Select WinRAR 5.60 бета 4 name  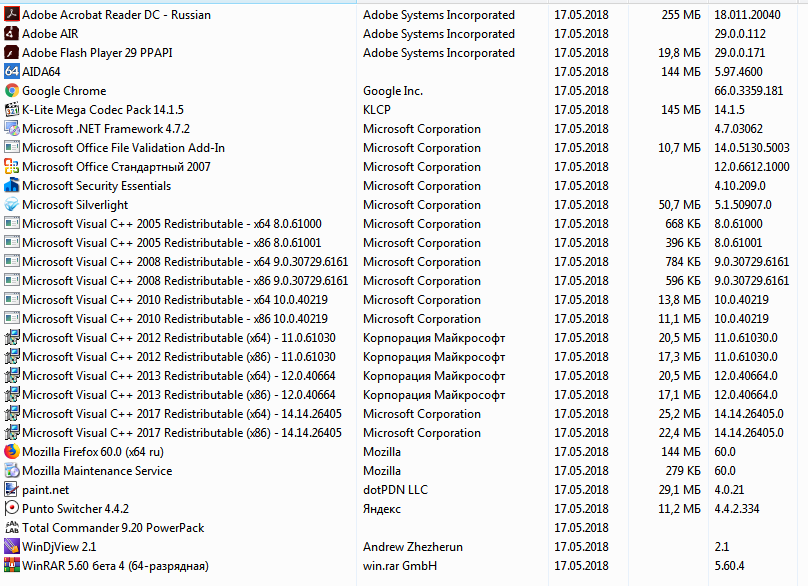point(115,565)
